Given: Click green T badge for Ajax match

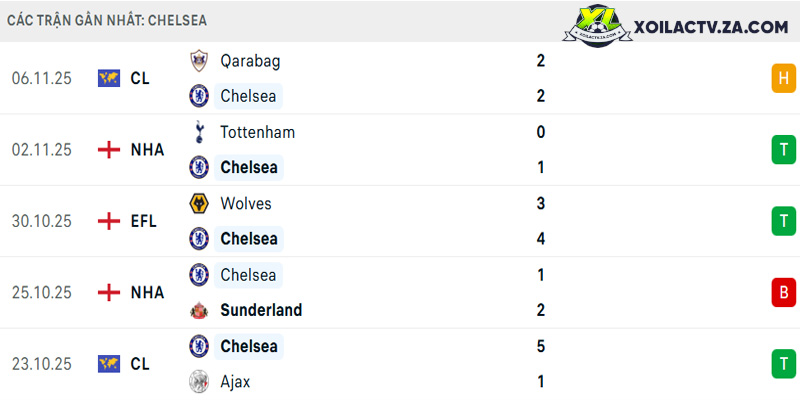Looking at the screenshot, I should tap(784, 364).
